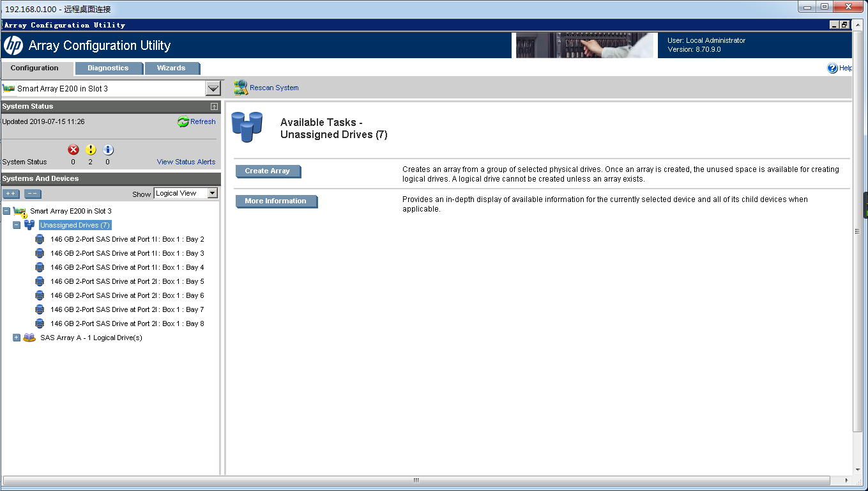Collapse all tree nodes with -- button

point(33,194)
